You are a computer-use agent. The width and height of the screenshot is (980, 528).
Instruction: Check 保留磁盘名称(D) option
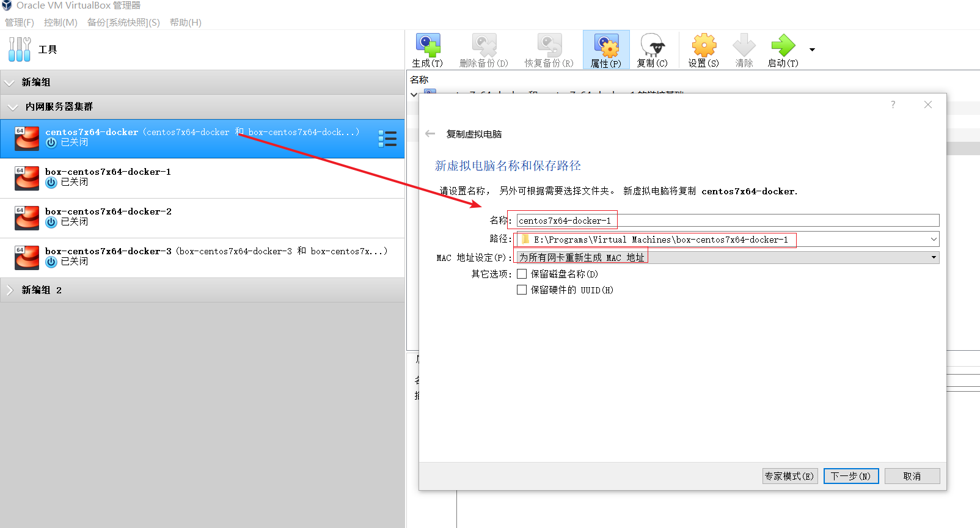(522, 274)
